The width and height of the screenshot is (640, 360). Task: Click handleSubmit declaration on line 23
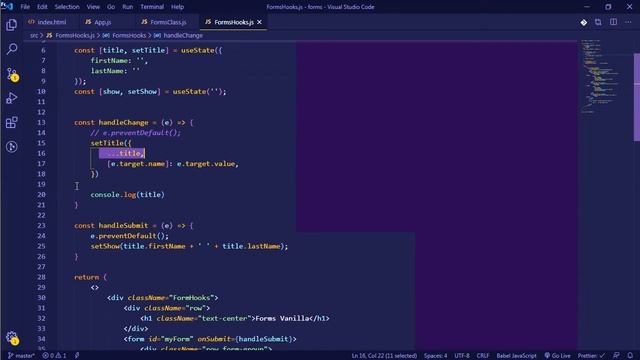pos(123,225)
